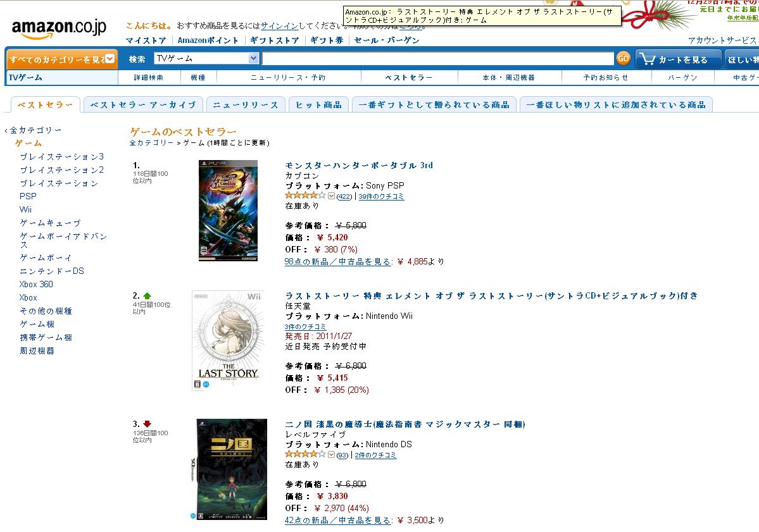Click the amazon.co.jp logo
The width and height of the screenshot is (759, 532).
pyautogui.click(x=59, y=28)
